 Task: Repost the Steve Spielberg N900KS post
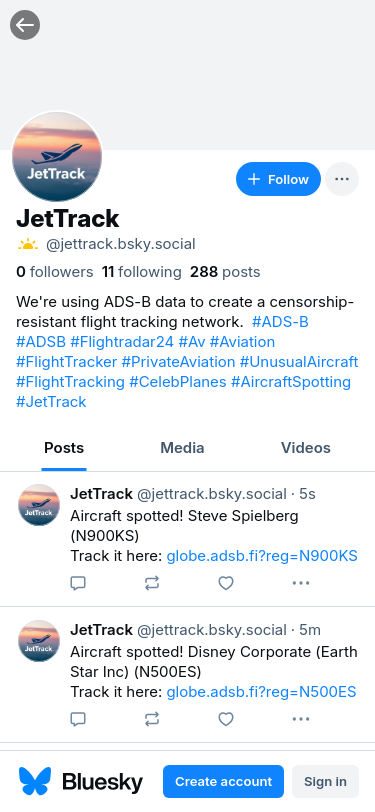pos(152,583)
